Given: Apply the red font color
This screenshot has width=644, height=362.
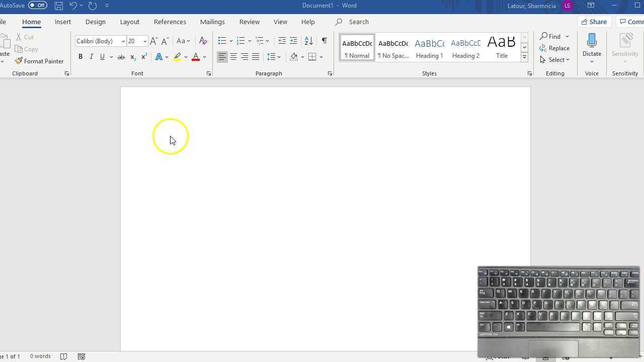Looking at the screenshot, I should pyautogui.click(x=196, y=57).
